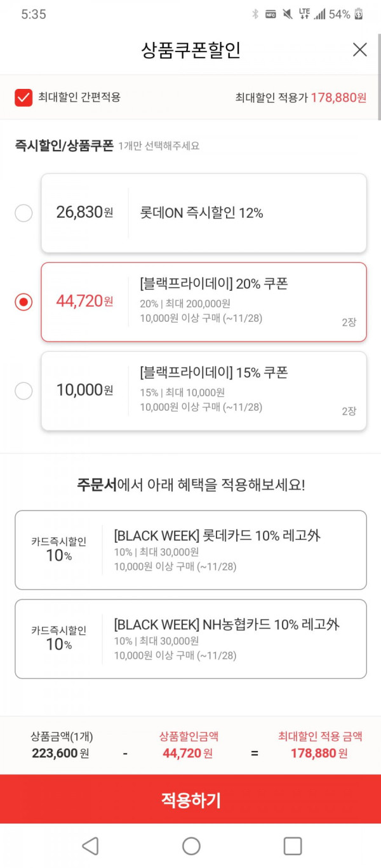Close the 상품쿠폰할인 dialog with X
The image size is (381, 868).
359,50
